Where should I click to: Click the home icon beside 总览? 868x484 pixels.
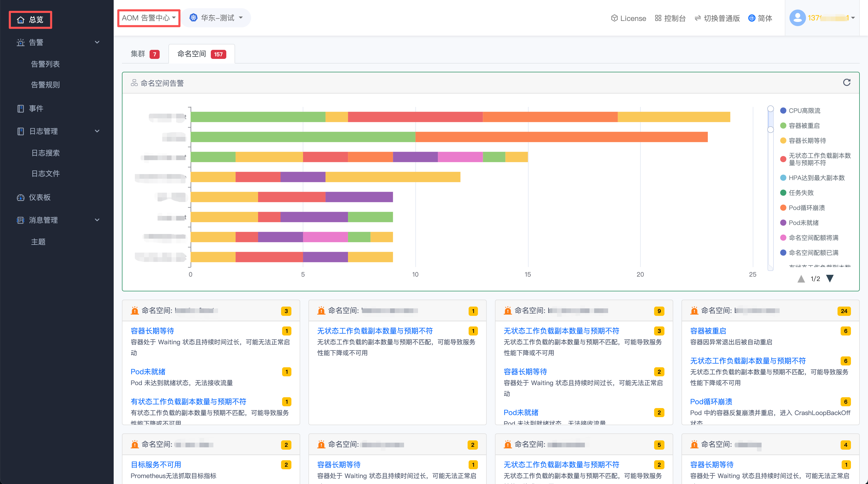[x=21, y=20]
